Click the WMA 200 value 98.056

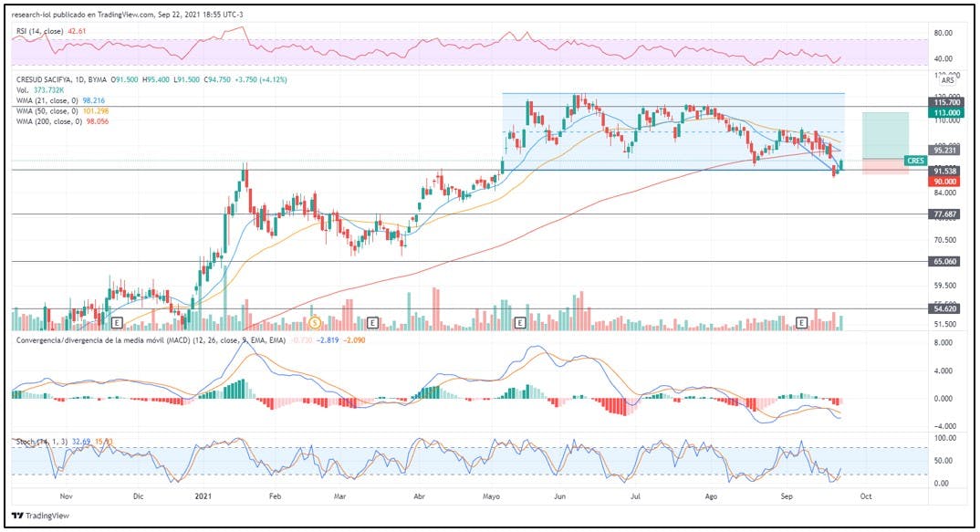point(97,121)
